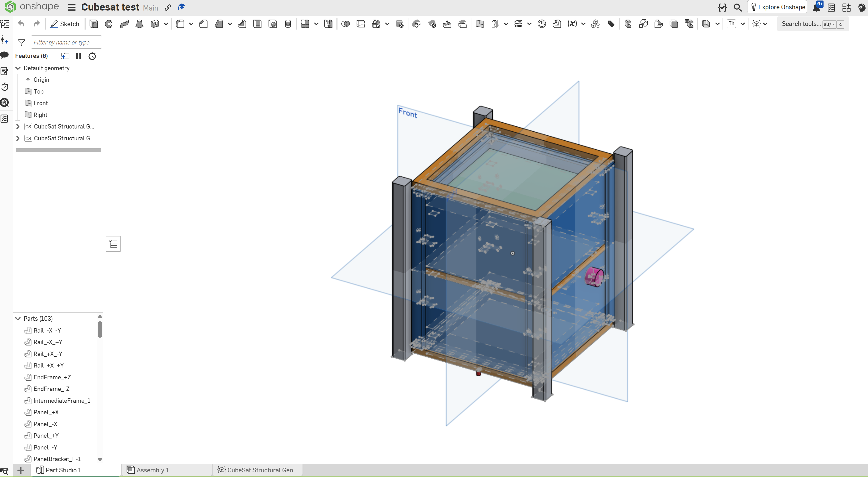Open the search magnifier in header
The image size is (868, 477).
click(x=738, y=7)
